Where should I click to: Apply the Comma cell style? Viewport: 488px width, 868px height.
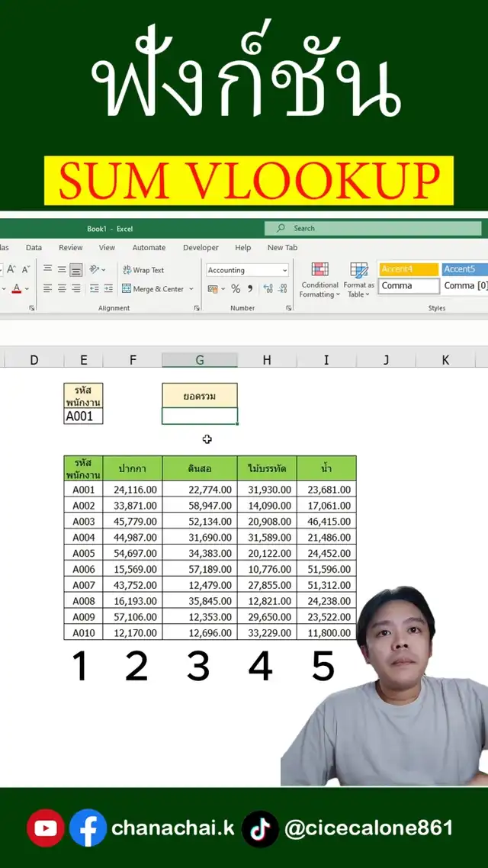pyautogui.click(x=409, y=286)
